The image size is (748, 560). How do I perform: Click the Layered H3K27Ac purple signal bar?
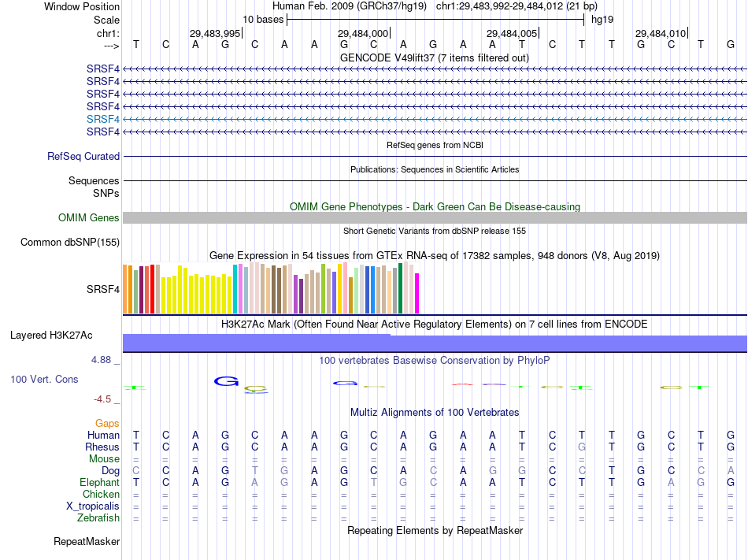435,343
